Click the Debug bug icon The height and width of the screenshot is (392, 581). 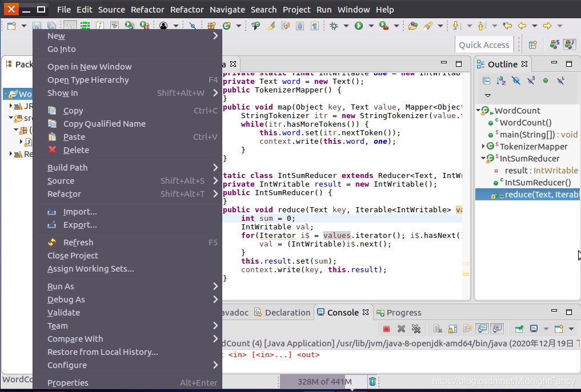click(334, 26)
